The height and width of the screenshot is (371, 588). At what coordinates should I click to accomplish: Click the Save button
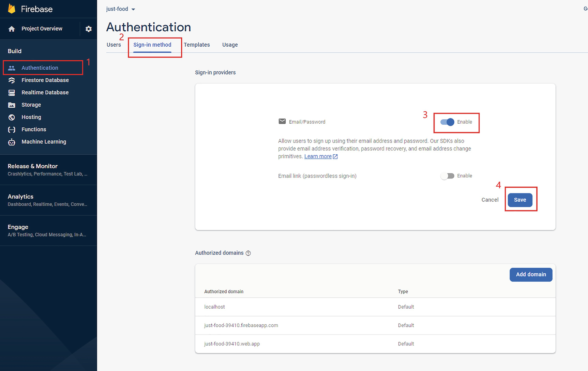click(x=520, y=200)
